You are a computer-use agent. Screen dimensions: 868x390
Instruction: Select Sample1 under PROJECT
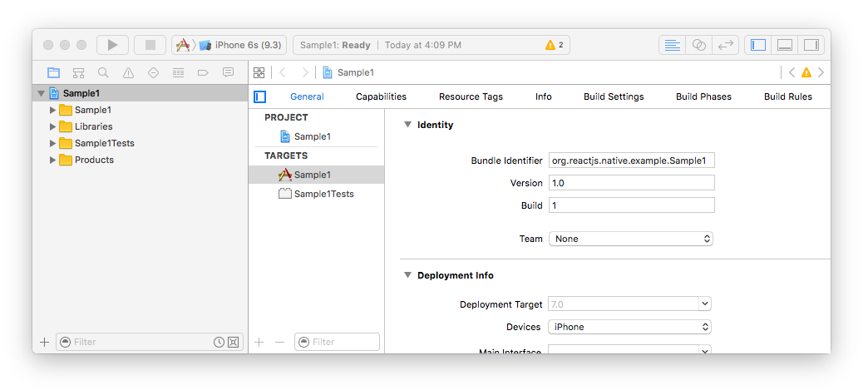[x=316, y=136]
